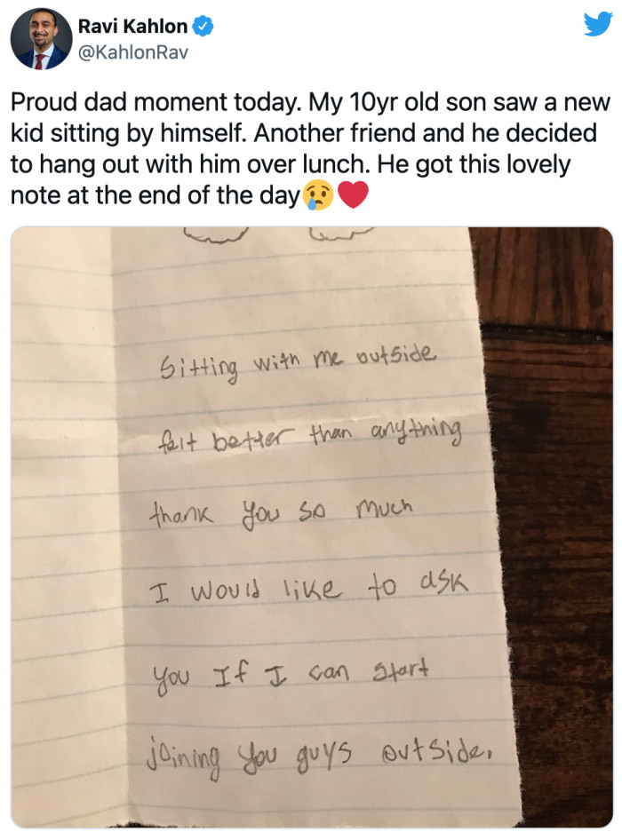Click the right cloud doodle on note
Viewport: 622px width, 840px height.
pos(340,233)
